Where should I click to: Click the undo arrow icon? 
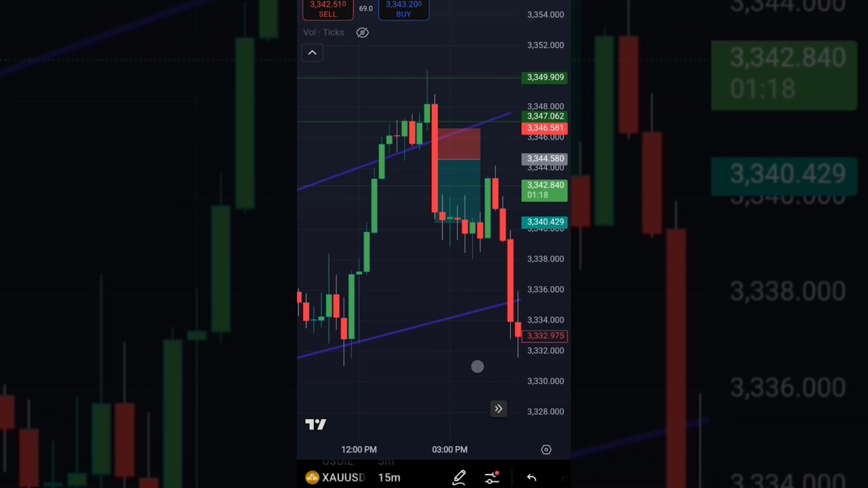(532, 478)
